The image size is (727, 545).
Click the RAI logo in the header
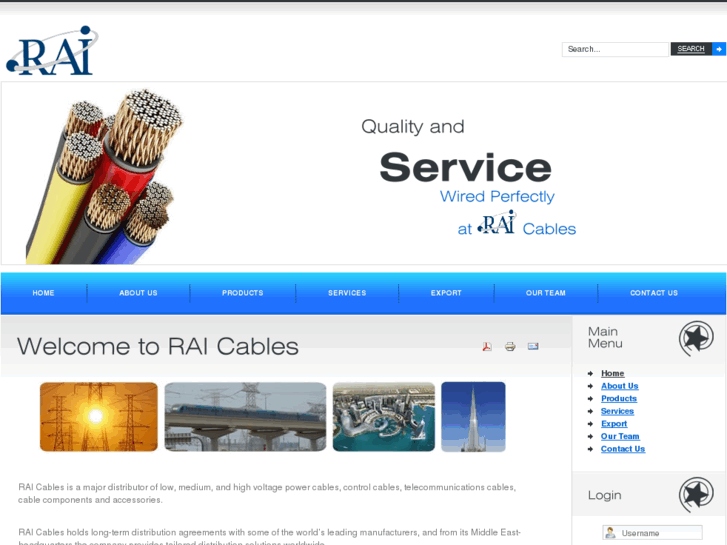coord(52,50)
